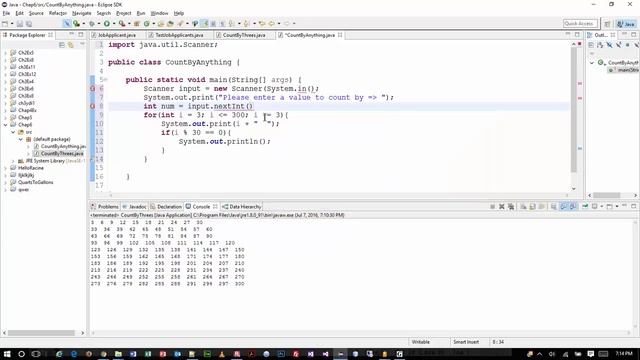Close the CountByAnything.java editor tab
The image size is (640, 360).
point(340,35)
